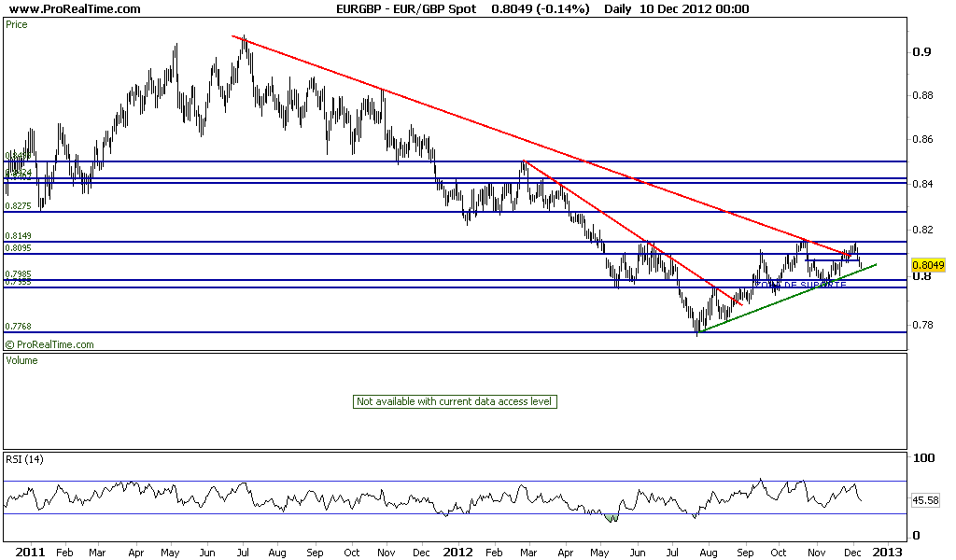Screen dimensions: 956x560
Task: Click the 2013 year label on time axis
Action: (887, 553)
